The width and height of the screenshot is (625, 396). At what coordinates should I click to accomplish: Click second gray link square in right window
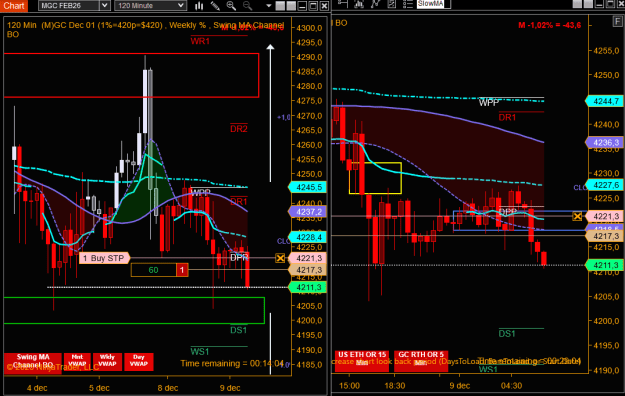pos(588,4)
